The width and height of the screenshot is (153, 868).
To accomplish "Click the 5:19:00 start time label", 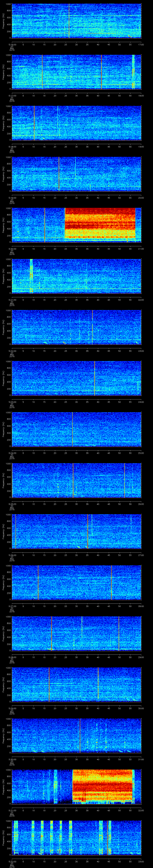I will tap(12, 198).
